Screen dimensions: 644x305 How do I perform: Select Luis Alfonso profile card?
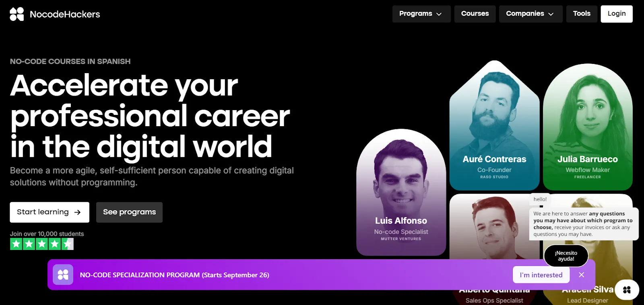click(401, 192)
